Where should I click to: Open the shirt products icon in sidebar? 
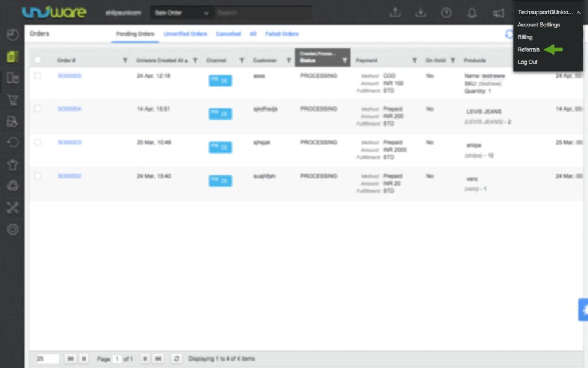[13, 164]
